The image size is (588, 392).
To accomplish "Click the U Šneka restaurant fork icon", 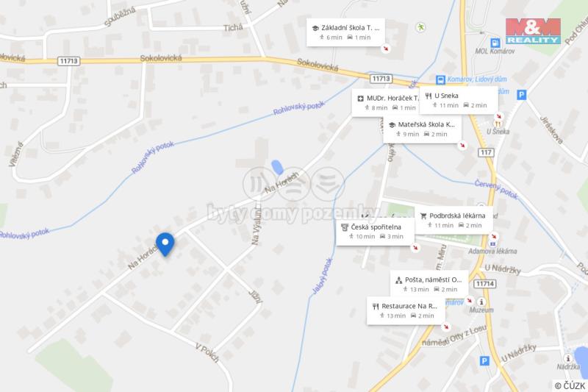I will click(x=498, y=124).
